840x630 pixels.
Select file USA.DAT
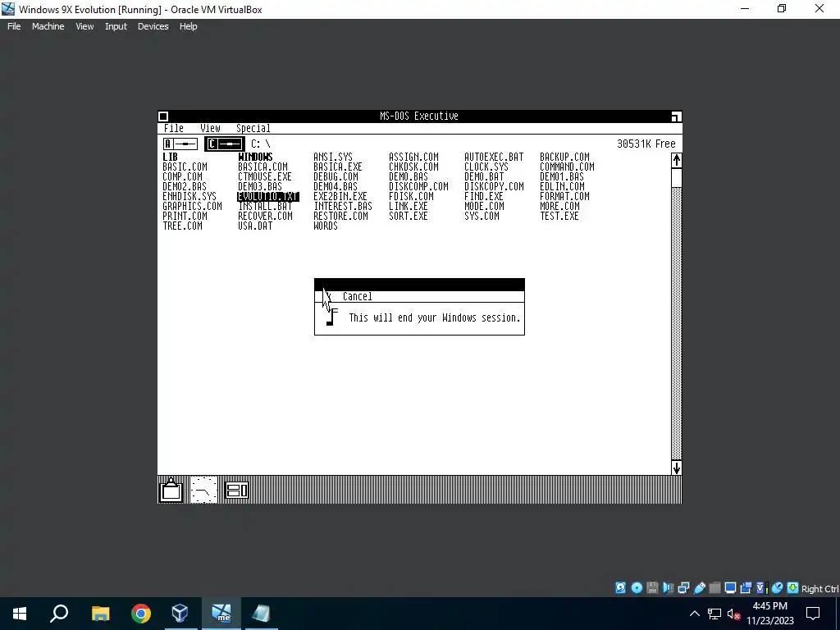255,226
